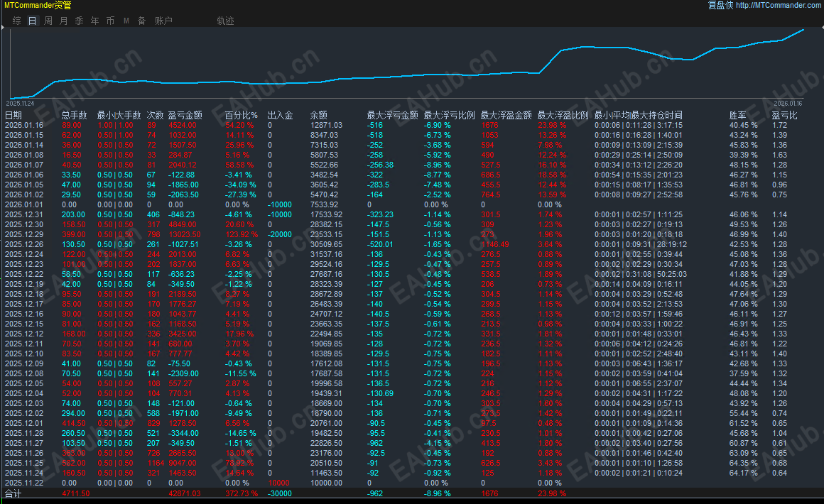Click the 最小|平均|最大持仓时间 column header
Screen dimensions: 824x504
(x=638, y=115)
